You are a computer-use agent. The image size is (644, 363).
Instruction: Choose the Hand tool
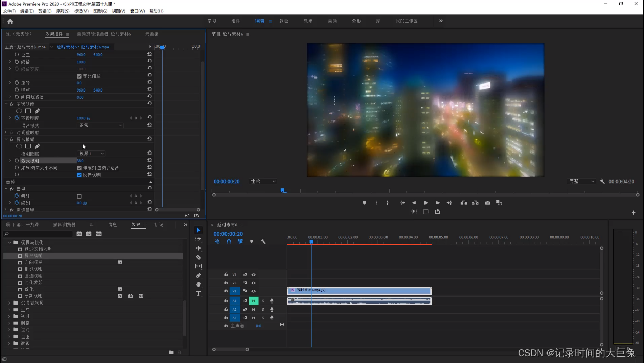[198, 285]
